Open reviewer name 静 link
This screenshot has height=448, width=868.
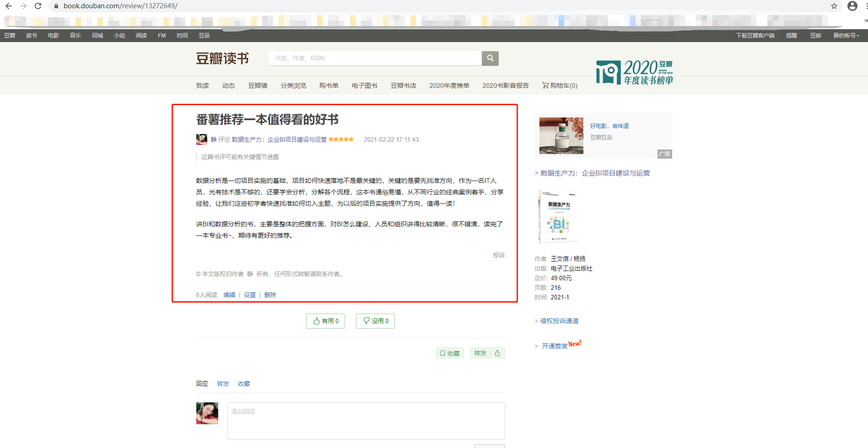coord(214,139)
